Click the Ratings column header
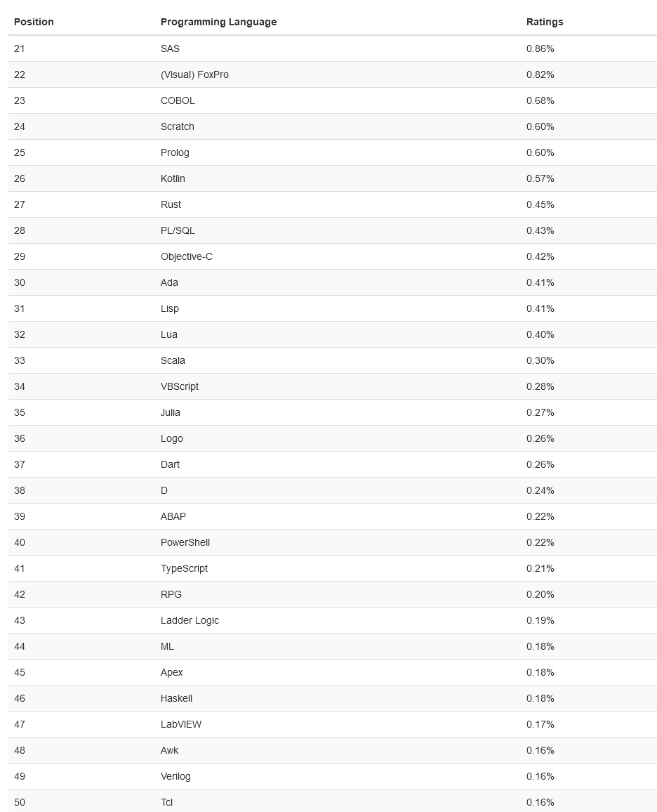The width and height of the screenshot is (657, 812). tap(545, 22)
